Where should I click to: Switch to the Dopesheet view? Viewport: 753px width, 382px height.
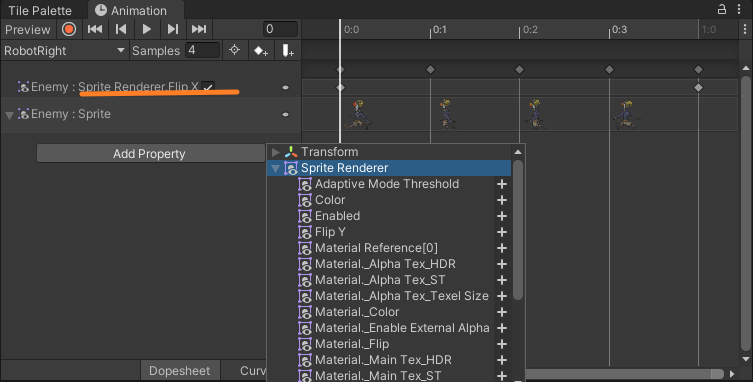click(x=180, y=370)
